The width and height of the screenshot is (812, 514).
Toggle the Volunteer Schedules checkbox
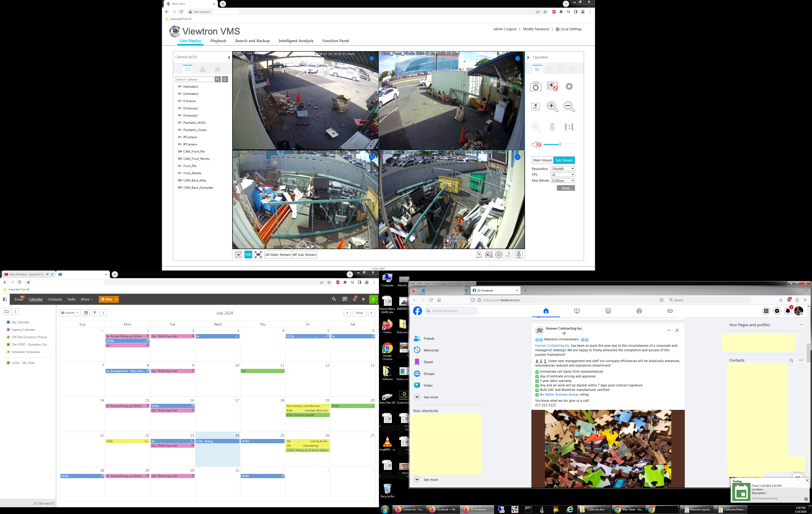[8, 352]
